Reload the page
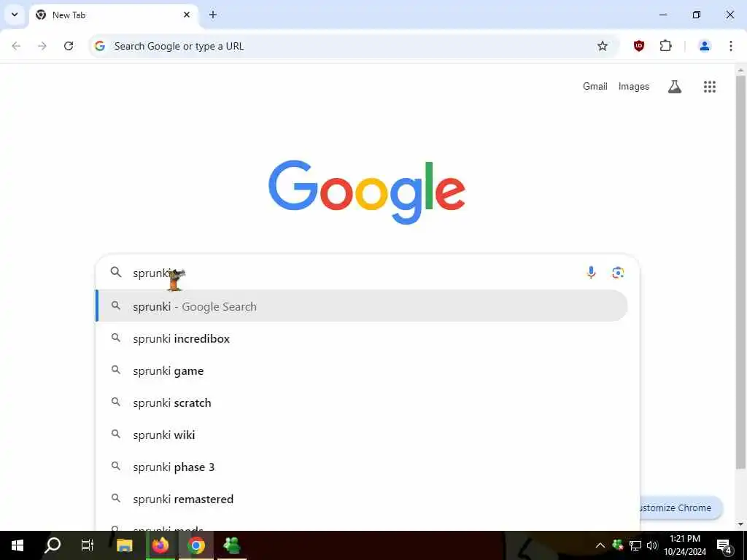Image resolution: width=747 pixels, height=560 pixels. [69, 46]
